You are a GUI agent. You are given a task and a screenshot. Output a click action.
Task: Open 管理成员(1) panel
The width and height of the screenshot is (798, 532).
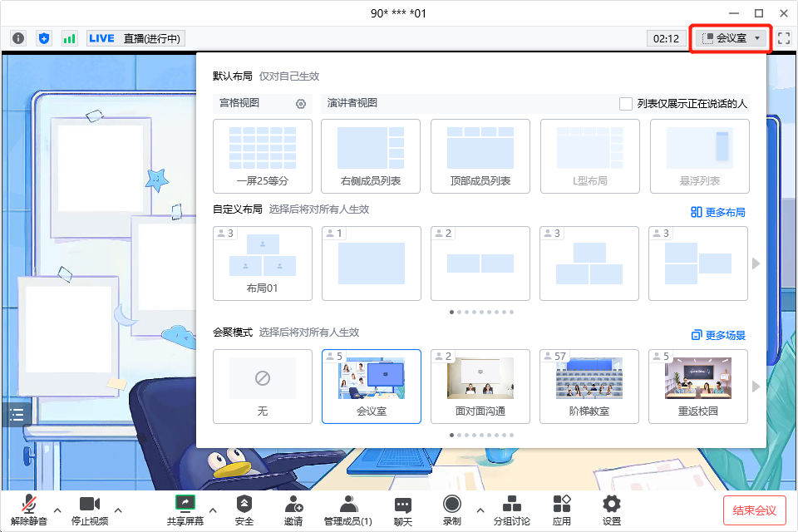(348, 510)
